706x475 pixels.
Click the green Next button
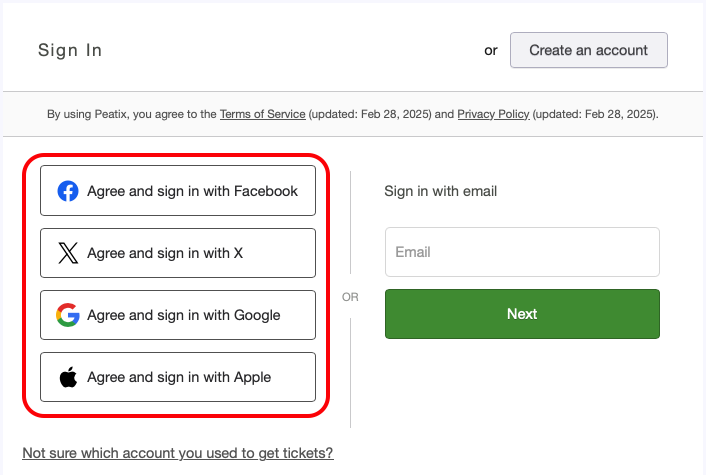click(522, 314)
